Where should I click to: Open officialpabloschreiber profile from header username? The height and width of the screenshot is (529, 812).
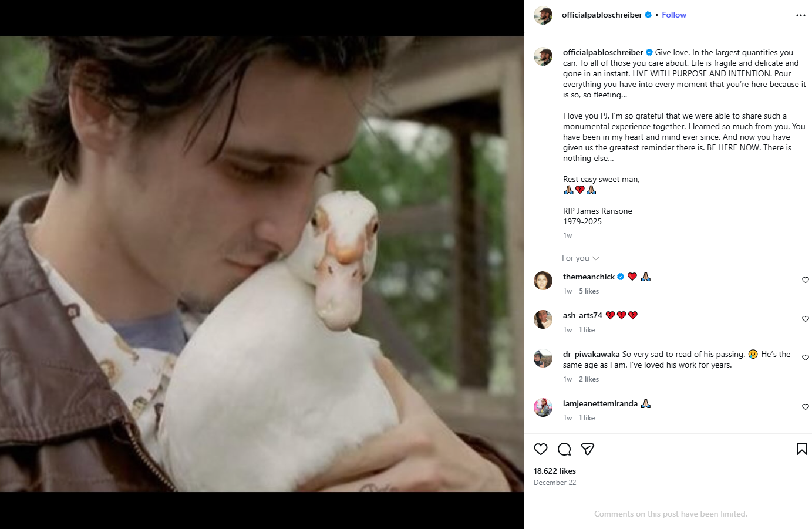coord(602,15)
